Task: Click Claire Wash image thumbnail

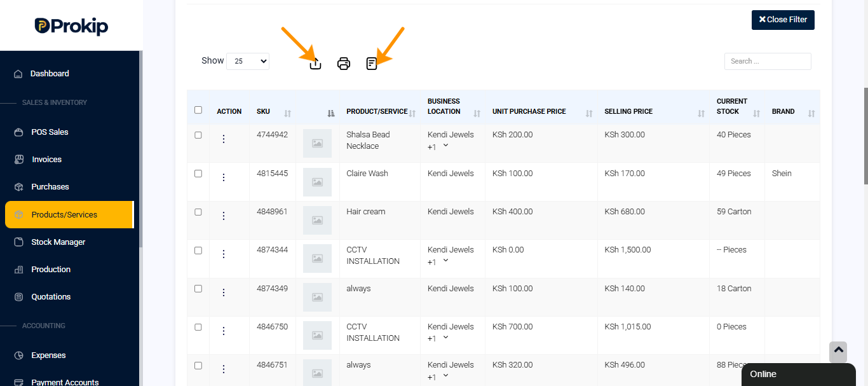Action: coord(317,182)
